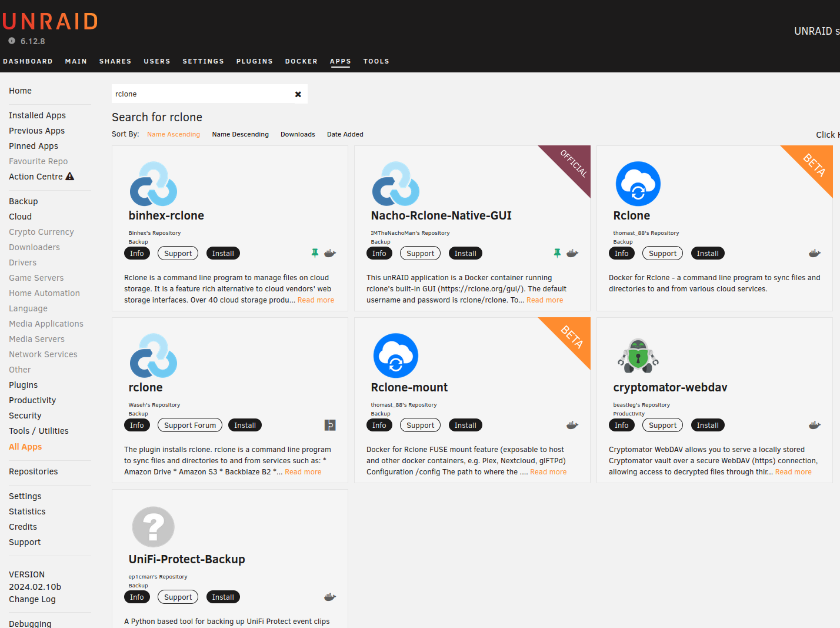Click the cryptomator-webdav robot logo

tap(638, 355)
